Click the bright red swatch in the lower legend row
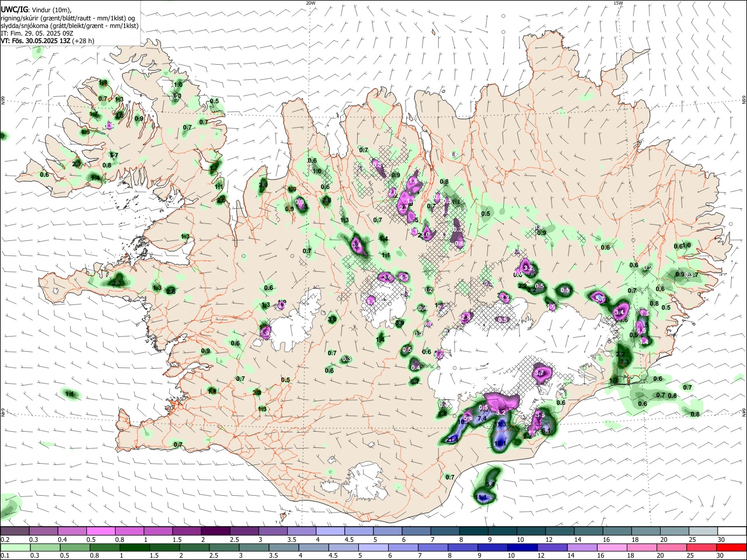 (x=731, y=547)
